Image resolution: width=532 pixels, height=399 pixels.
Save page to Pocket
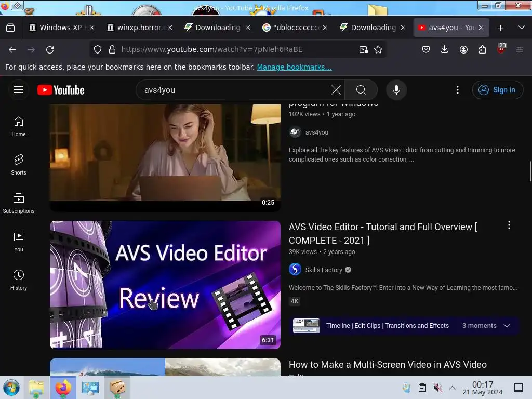point(426,49)
